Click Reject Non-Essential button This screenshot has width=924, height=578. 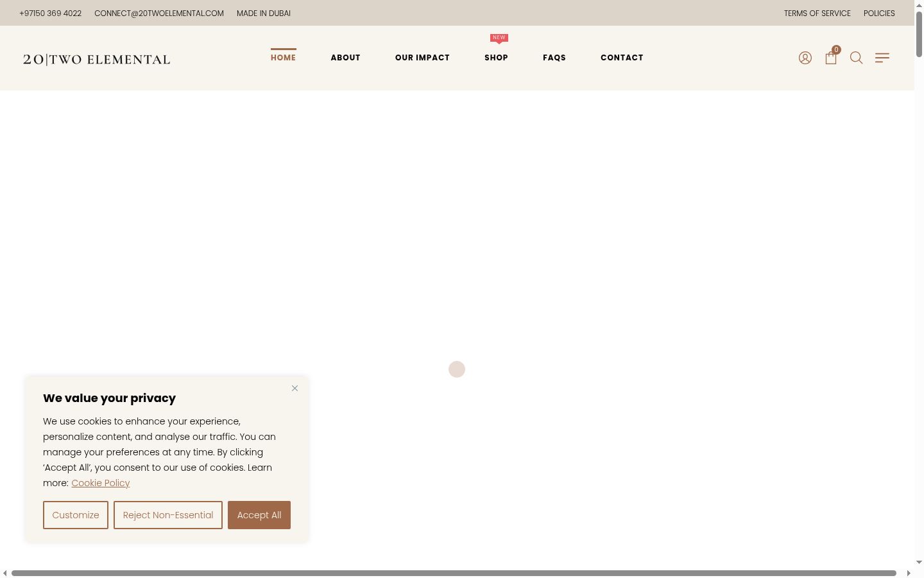coord(168,515)
